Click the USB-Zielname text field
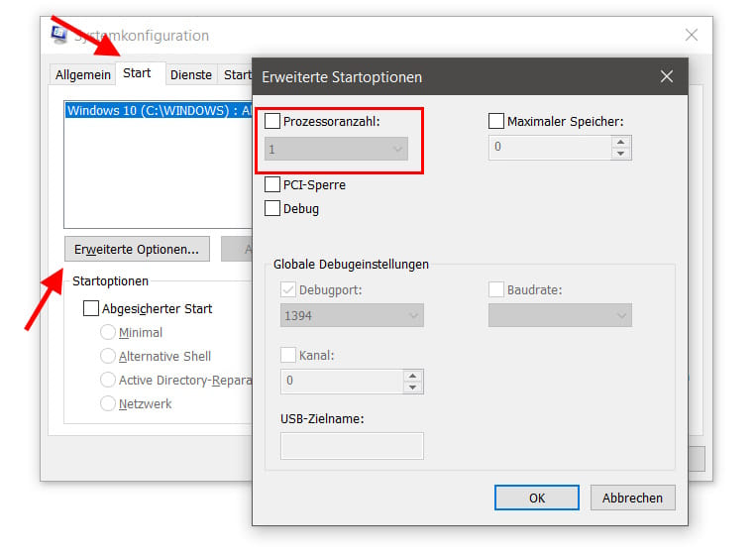The width and height of the screenshot is (756, 556). click(x=352, y=446)
